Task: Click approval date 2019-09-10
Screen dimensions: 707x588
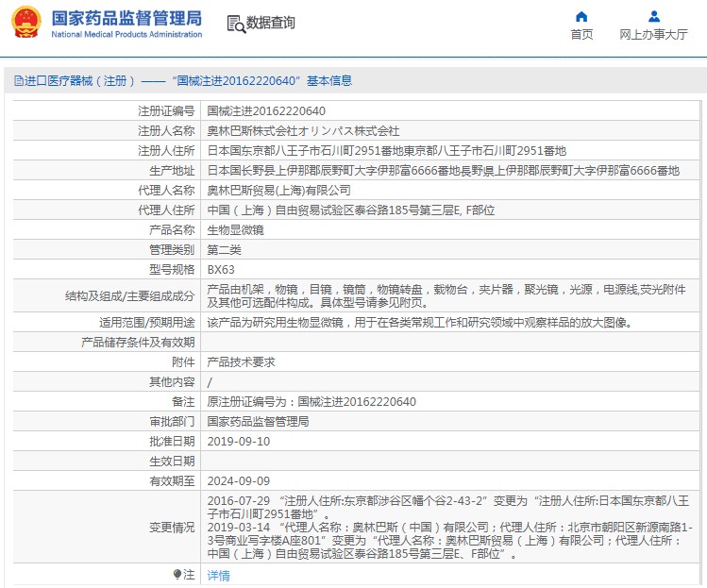Action: [239, 442]
